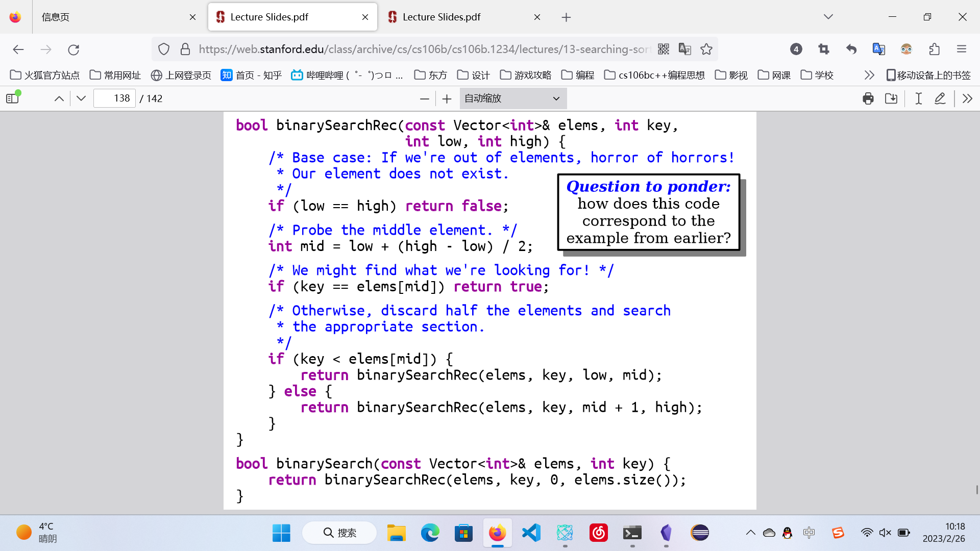Close the active Lecture Slides.pdf tab

[365, 17]
